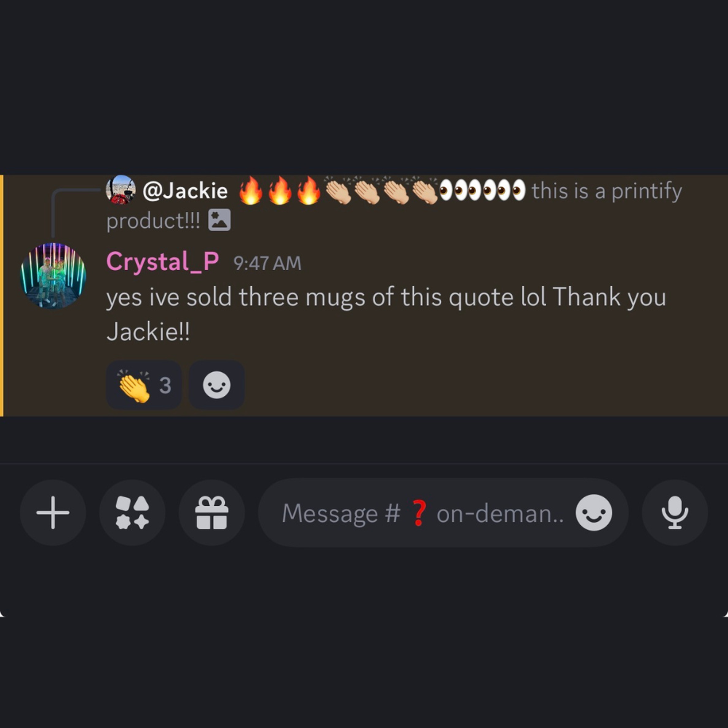Tap the gift Nitro icon
The width and height of the screenshot is (728, 728).
click(212, 513)
